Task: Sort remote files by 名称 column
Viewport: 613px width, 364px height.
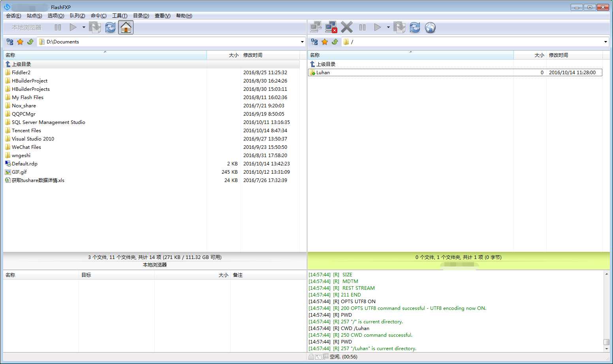Action: [x=411, y=55]
